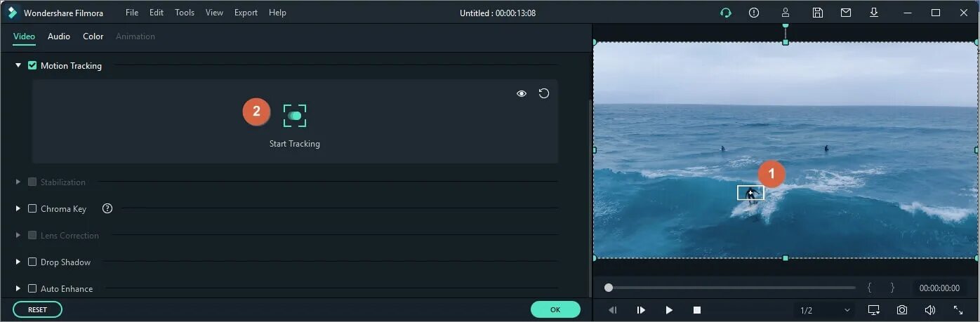This screenshot has width=980, height=322.
Task: Click the Animation tab
Action: coord(135,36)
